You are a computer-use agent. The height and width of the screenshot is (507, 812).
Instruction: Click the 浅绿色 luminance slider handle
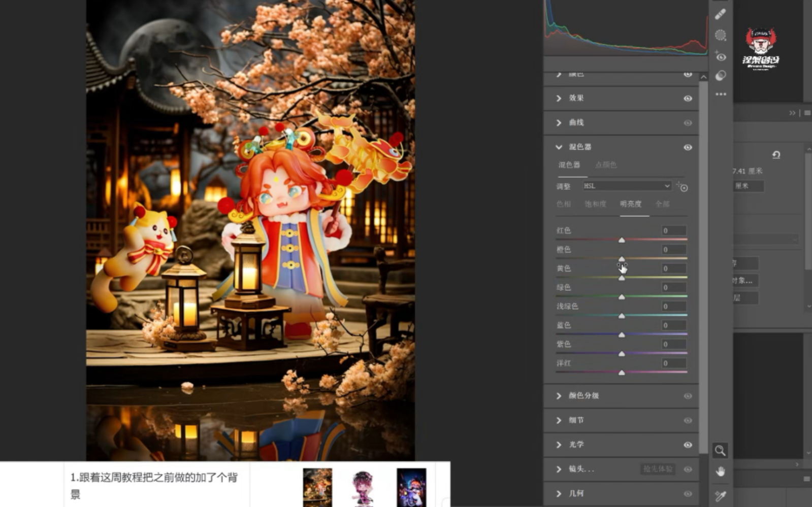click(622, 316)
